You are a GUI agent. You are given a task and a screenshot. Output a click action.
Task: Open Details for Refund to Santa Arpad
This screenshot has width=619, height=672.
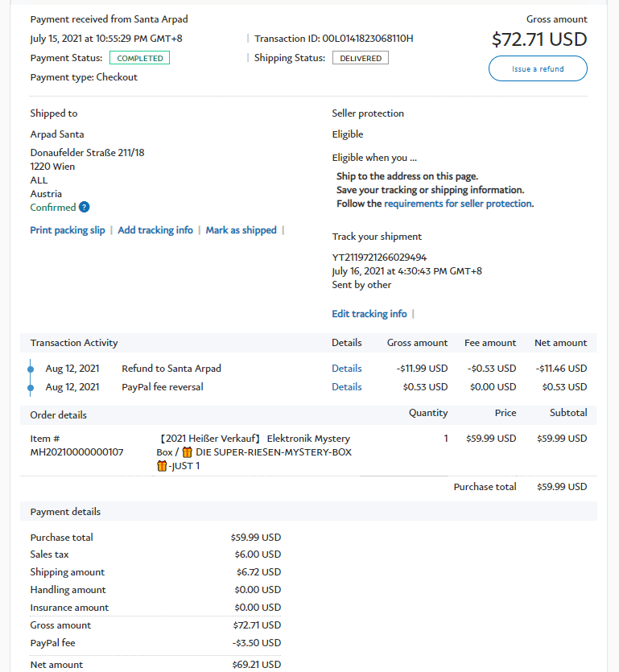click(347, 369)
